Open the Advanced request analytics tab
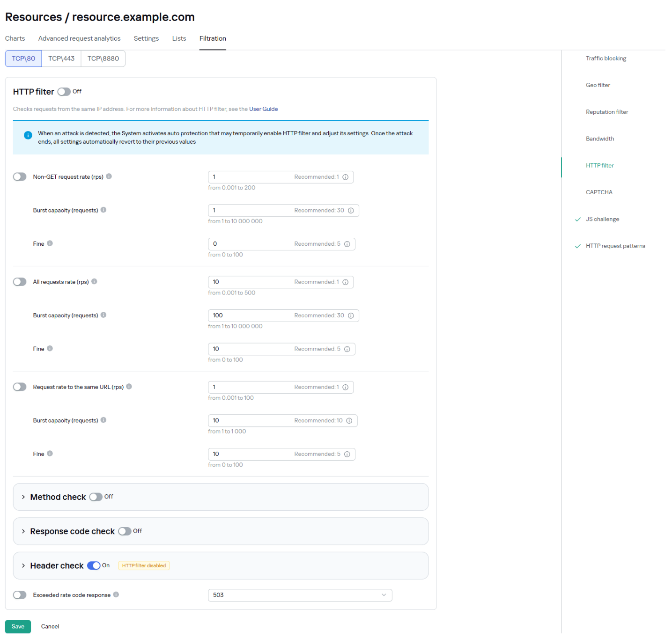672x638 pixels. pyautogui.click(x=79, y=38)
